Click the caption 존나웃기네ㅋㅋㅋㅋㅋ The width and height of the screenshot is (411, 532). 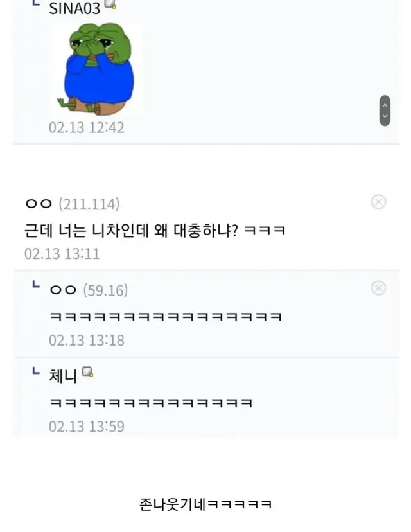coord(205,503)
